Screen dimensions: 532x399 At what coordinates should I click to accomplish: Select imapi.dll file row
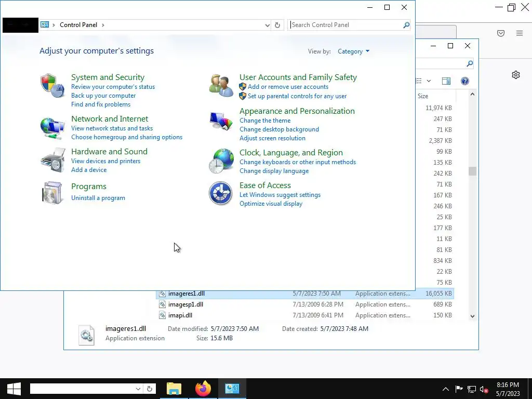[x=304, y=315]
